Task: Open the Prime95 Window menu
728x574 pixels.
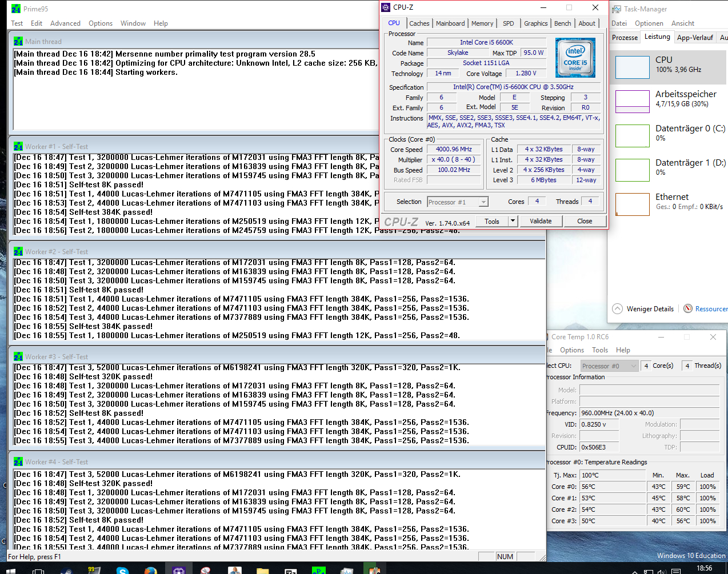Action: pyautogui.click(x=133, y=23)
